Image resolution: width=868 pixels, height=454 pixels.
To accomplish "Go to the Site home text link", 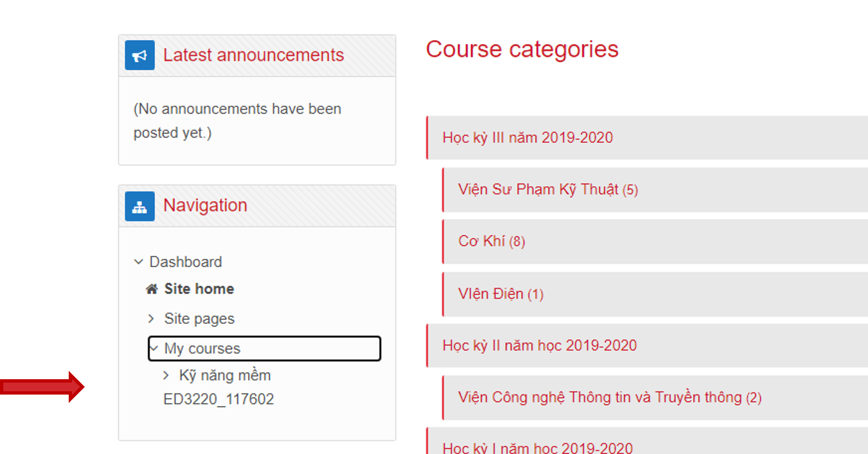I will (x=199, y=289).
